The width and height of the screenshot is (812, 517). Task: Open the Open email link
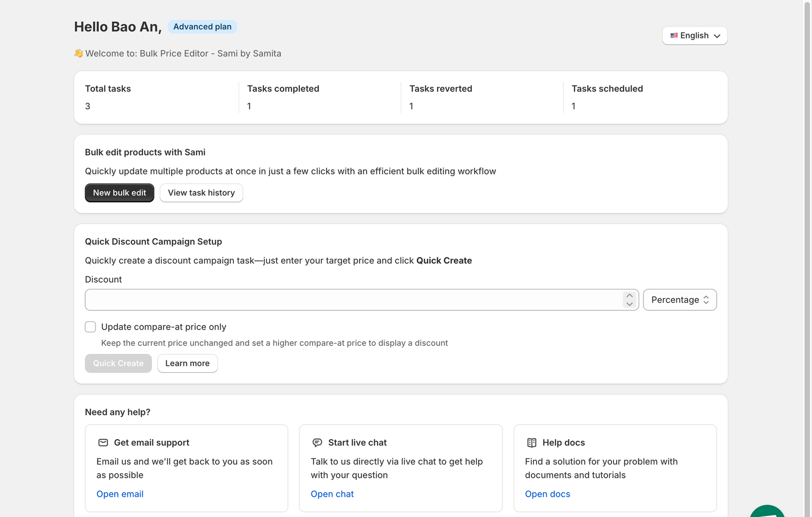[x=120, y=494]
